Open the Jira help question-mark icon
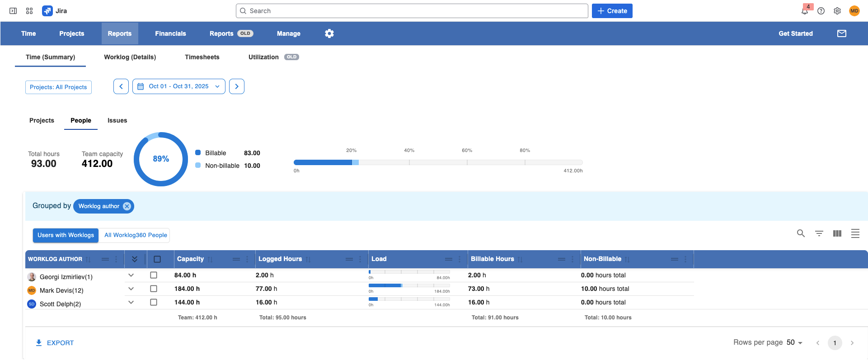This screenshot has height=361, width=868. (x=821, y=11)
